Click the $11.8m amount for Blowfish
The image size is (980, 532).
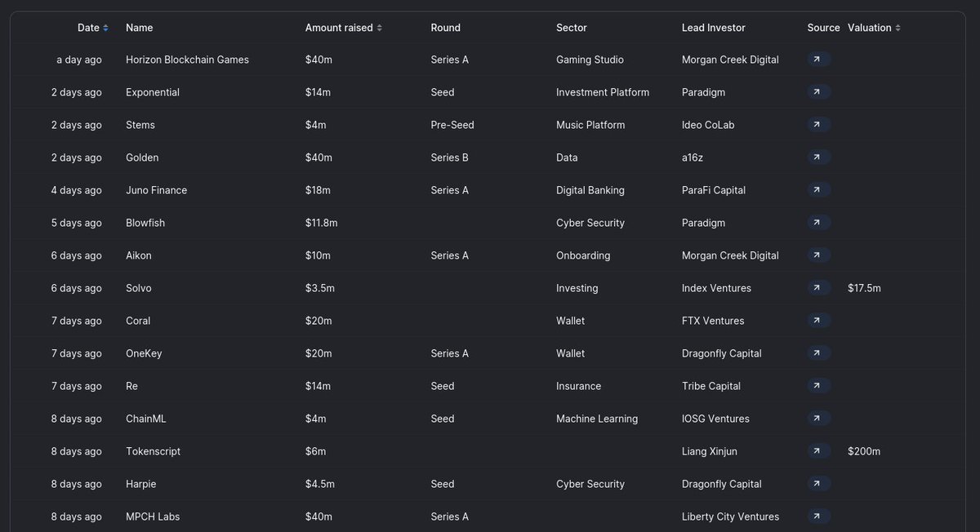(322, 223)
